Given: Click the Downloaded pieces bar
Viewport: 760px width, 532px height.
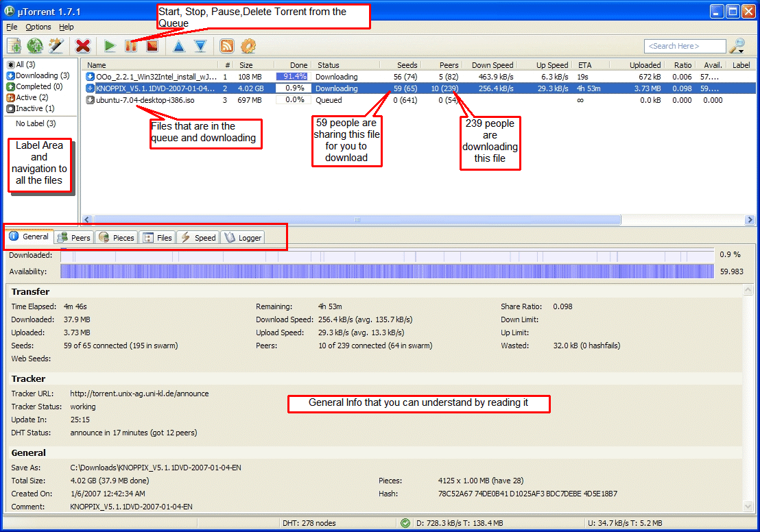Looking at the screenshot, I should (x=388, y=255).
